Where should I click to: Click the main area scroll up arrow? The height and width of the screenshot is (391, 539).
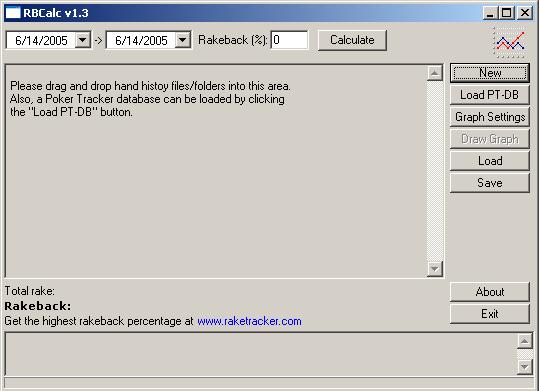tap(434, 73)
